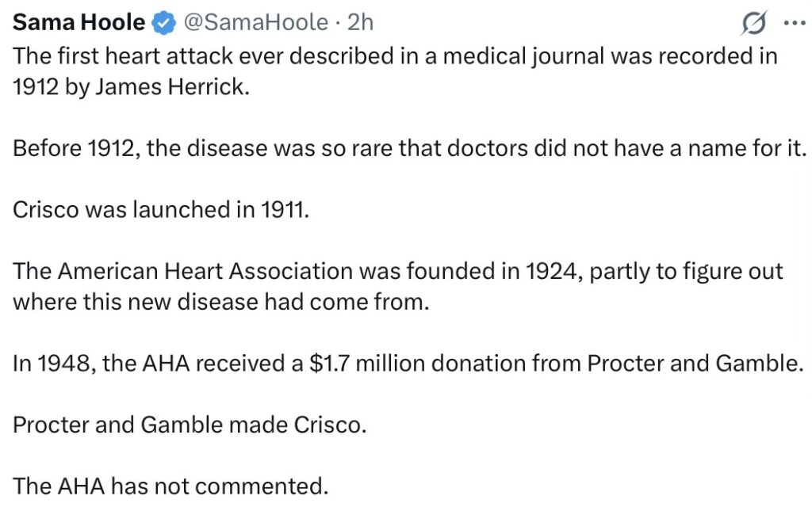Open the 2h post timestamp
The height and width of the screenshot is (511, 812).
[359, 23]
